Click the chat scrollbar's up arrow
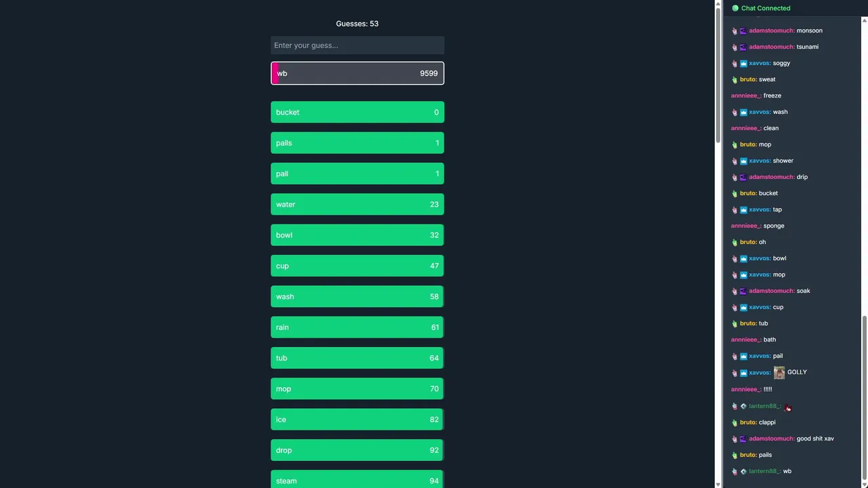Screen dimensions: 868x488 click(x=864, y=20)
